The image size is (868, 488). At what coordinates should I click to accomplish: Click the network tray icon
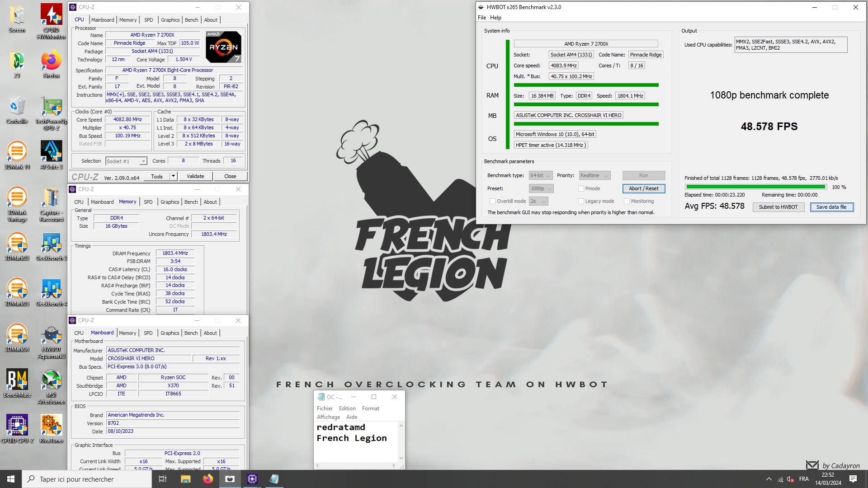(780, 479)
